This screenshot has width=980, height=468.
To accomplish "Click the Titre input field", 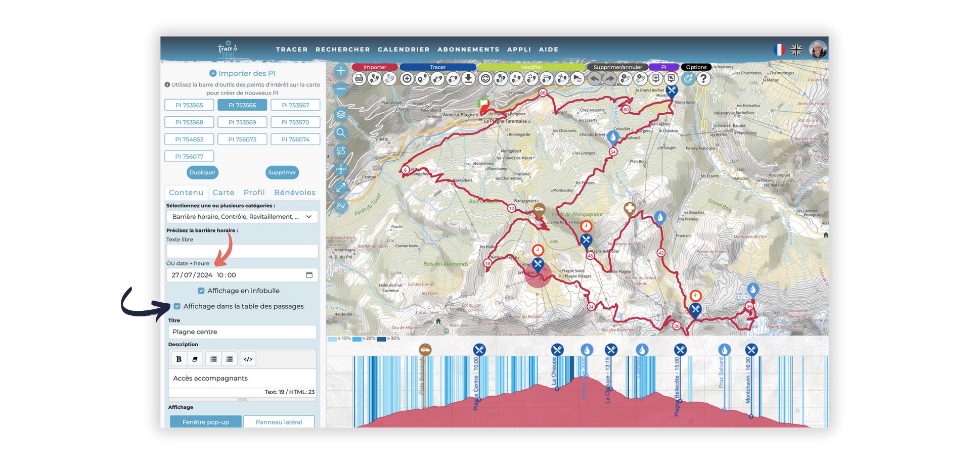I will 242,332.
